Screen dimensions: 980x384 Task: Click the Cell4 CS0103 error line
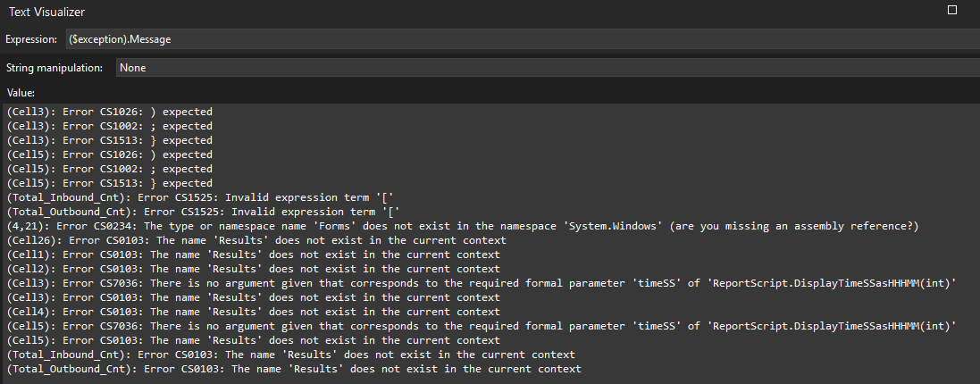(252, 312)
